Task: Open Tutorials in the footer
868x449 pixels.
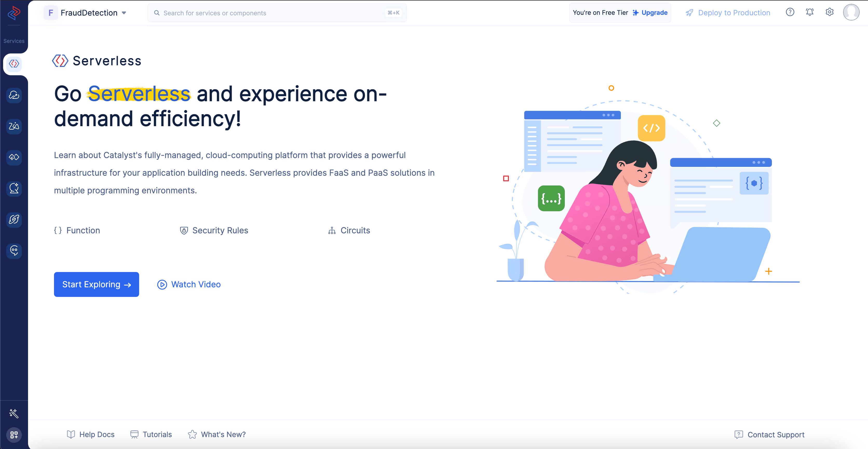Action: pos(151,434)
